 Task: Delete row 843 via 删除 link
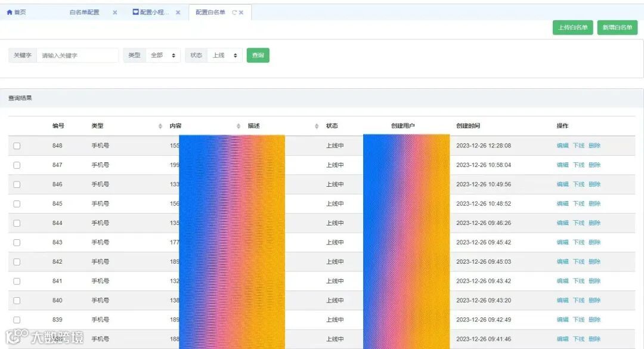coord(595,242)
